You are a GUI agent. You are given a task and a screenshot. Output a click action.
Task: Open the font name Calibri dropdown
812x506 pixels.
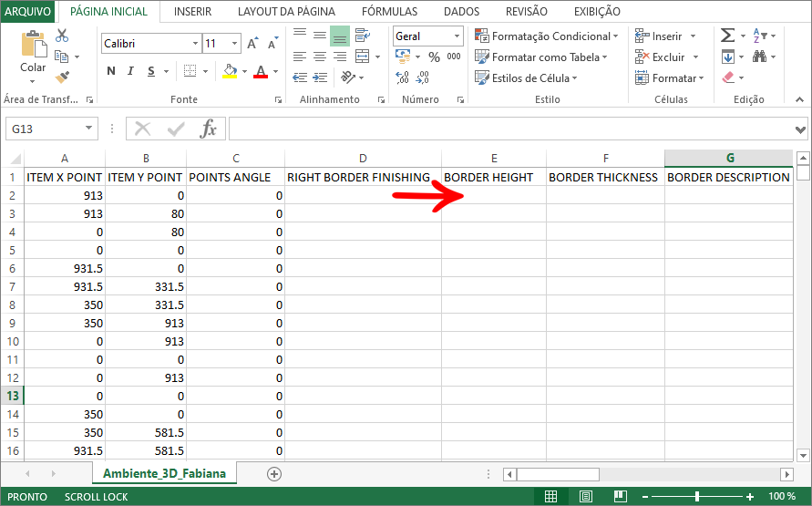195,44
